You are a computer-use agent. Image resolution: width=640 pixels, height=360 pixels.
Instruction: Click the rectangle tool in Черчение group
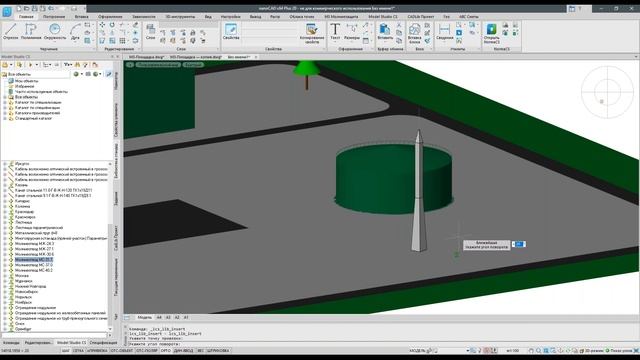(x=87, y=25)
